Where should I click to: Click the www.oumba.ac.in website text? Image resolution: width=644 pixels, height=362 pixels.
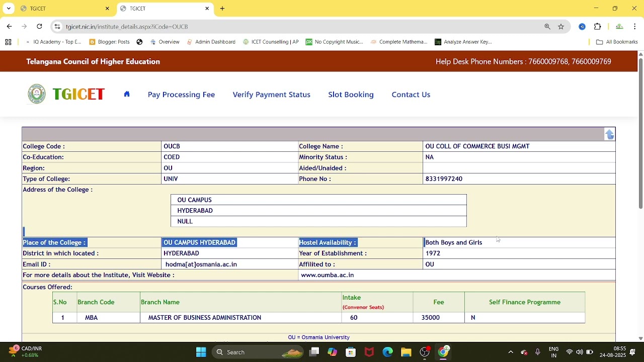[327, 275]
